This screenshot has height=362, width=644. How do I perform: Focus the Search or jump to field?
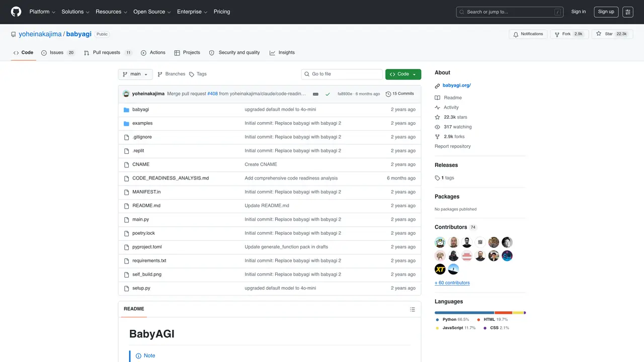[x=510, y=12]
